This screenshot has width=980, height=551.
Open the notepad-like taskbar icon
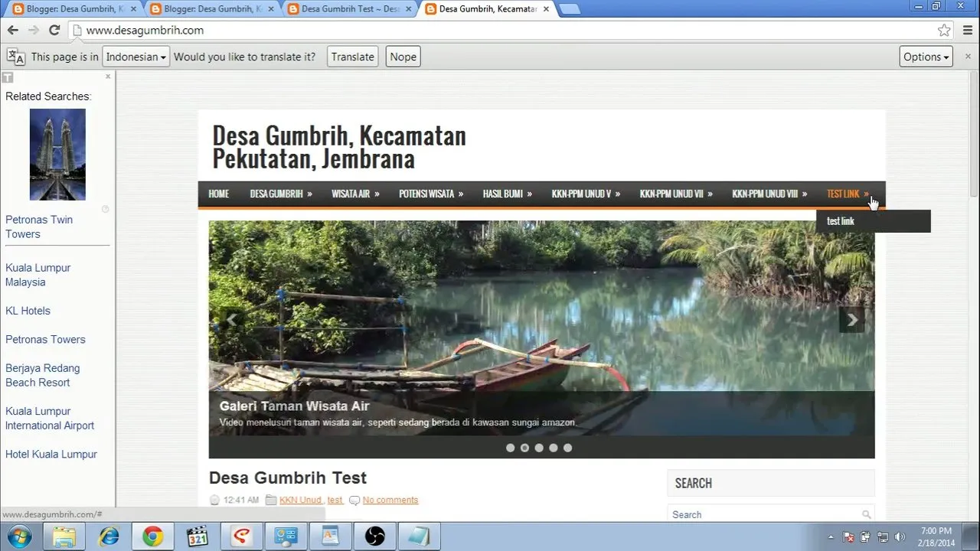[419, 536]
